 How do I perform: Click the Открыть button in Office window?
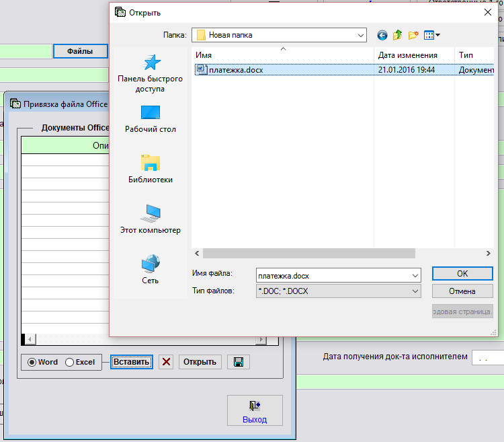[x=200, y=362]
